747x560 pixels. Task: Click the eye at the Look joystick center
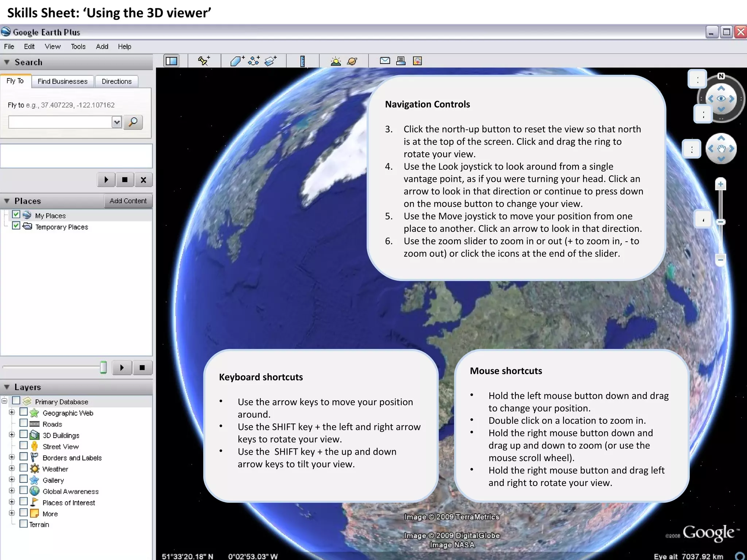[x=721, y=98]
